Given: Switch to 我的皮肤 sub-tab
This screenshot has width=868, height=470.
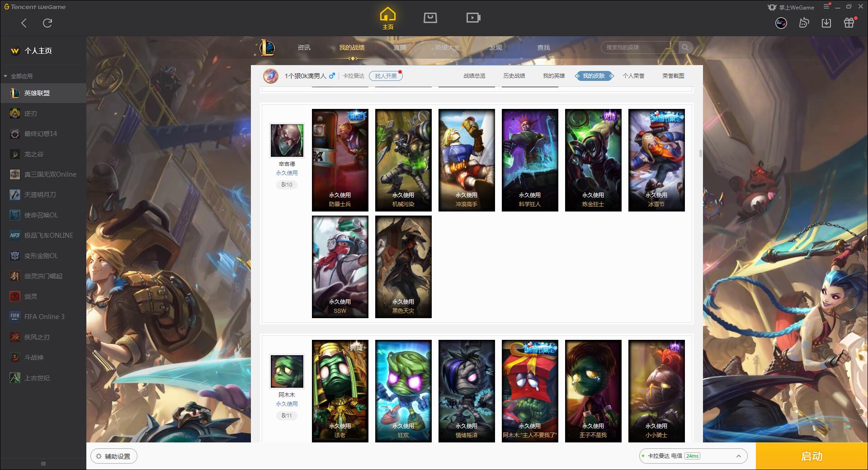Looking at the screenshot, I should click(594, 76).
